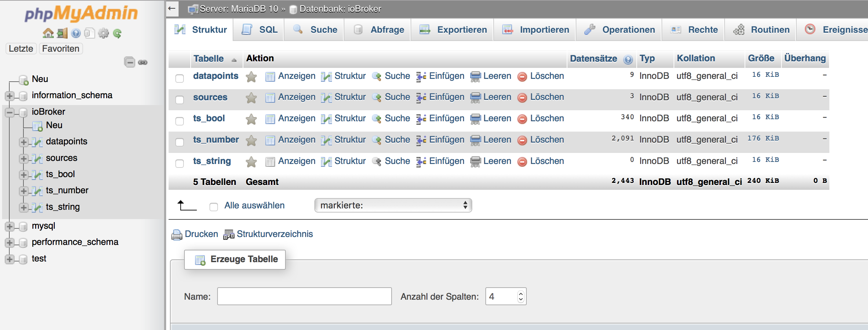Check the ts_number row checkbox
Viewport: 868px width, 330px height.
180,142
